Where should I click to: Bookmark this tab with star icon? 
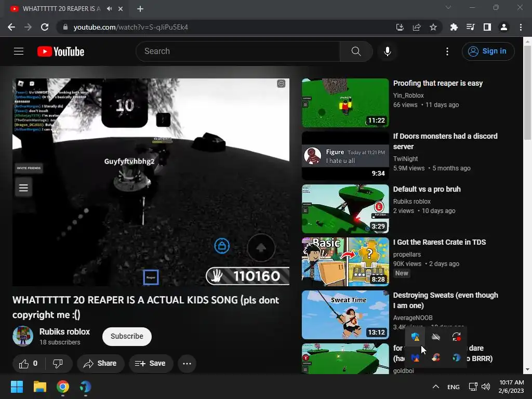coord(433,27)
